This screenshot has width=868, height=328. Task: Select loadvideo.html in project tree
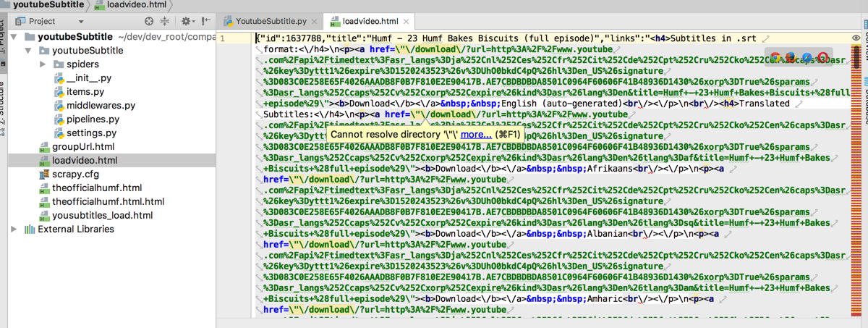[112, 161]
